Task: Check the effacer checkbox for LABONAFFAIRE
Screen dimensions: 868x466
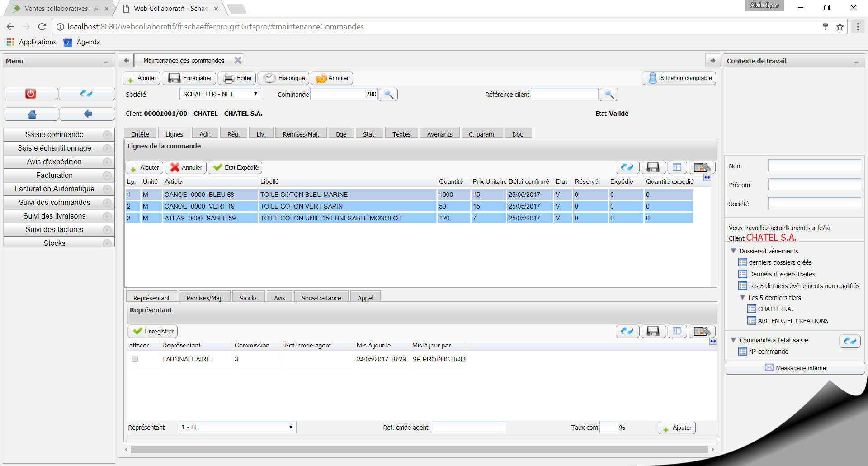Action: click(134, 358)
